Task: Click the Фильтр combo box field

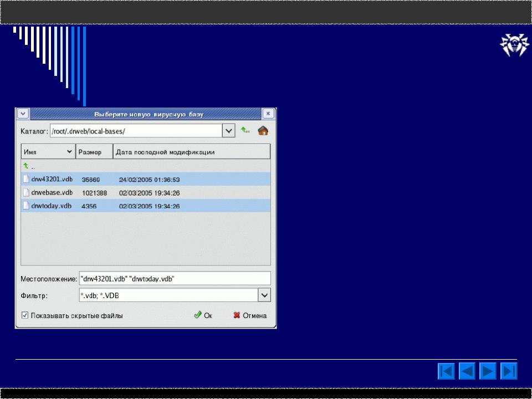Action: click(x=168, y=295)
